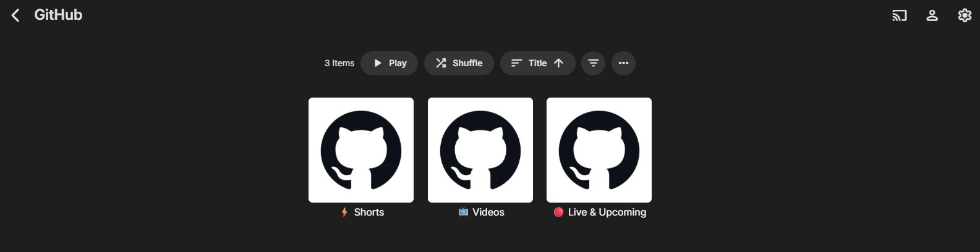
Task: Open the Videos folder thumbnail
Action: click(480, 150)
